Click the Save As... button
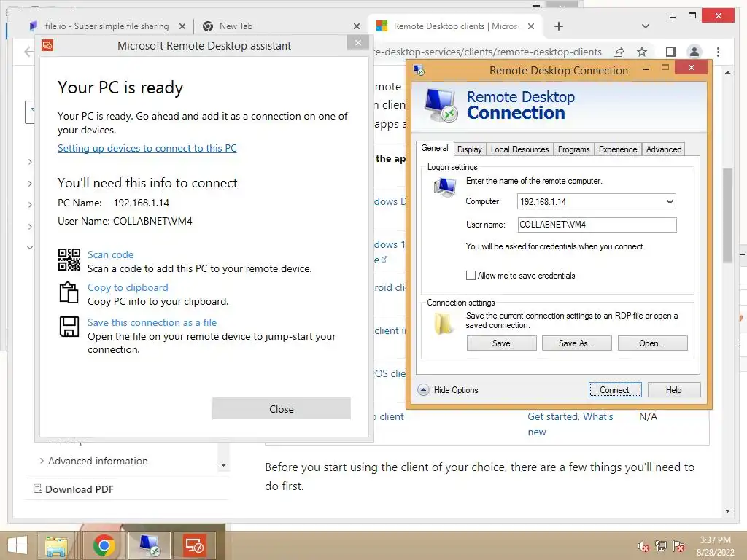The height and width of the screenshot is (560, 747). 576,343
